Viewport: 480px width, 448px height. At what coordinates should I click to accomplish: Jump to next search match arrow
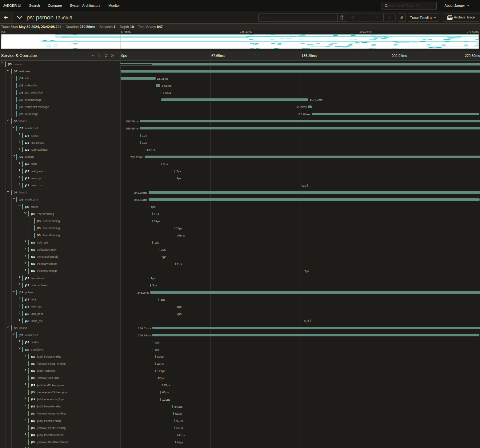pyautogui.click(x=377, y=18)
